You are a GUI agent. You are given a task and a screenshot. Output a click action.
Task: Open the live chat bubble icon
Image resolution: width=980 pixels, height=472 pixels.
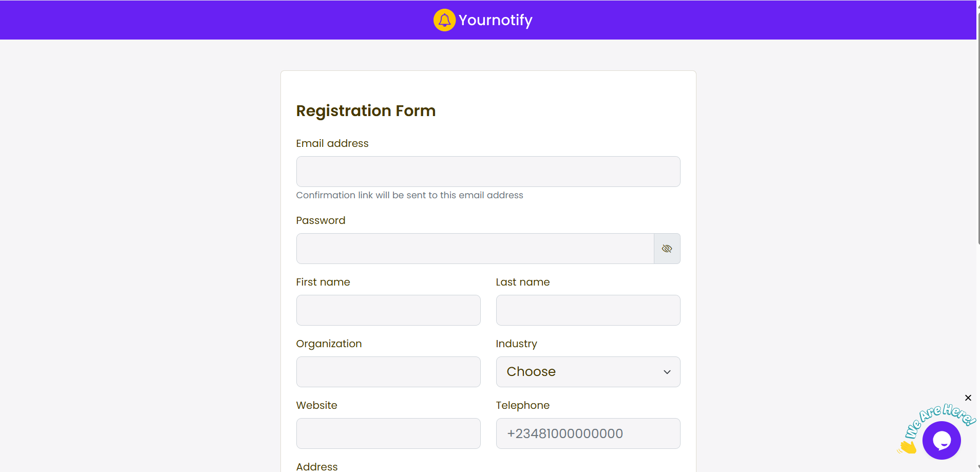click(x=941, y=440)
